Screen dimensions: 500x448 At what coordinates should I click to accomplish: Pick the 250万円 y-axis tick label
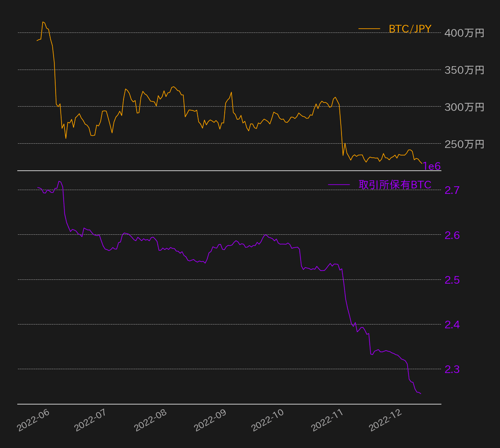tap(464, 144)
